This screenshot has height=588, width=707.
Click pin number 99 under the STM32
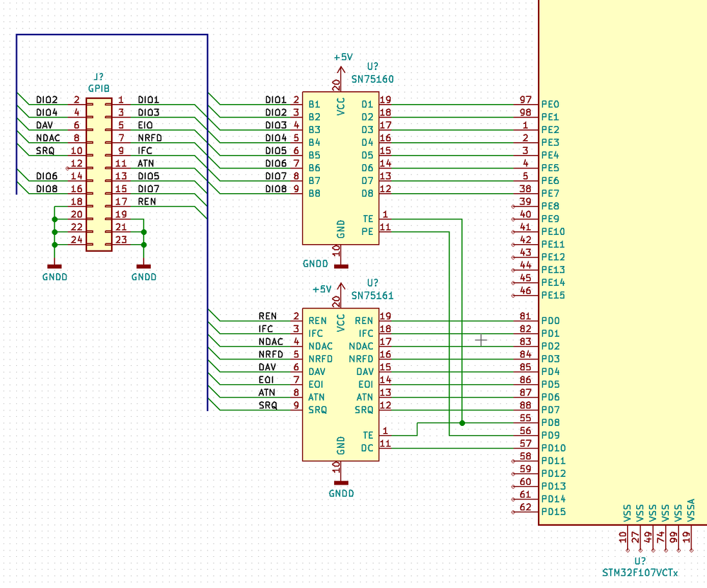pos(674,537)
